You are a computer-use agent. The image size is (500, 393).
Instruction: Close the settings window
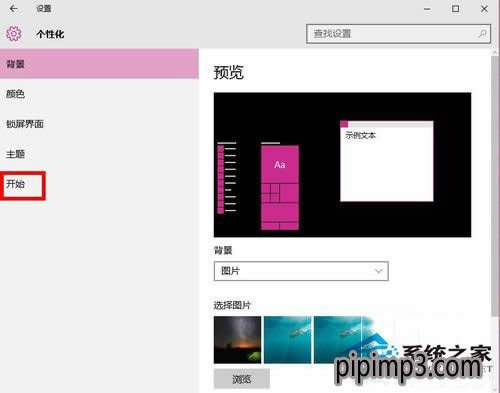tap(484, 9)
